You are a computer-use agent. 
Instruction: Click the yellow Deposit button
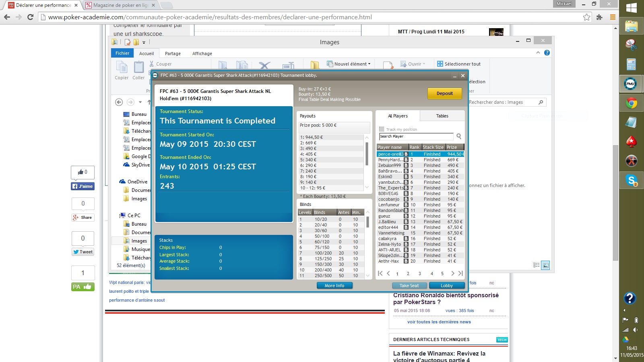pos(445,93)
